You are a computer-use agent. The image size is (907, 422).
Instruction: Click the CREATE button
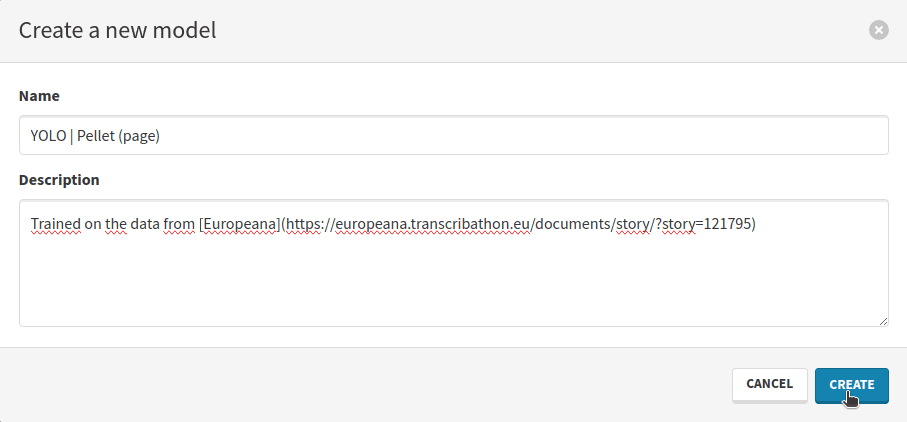[x=851, y=385]
